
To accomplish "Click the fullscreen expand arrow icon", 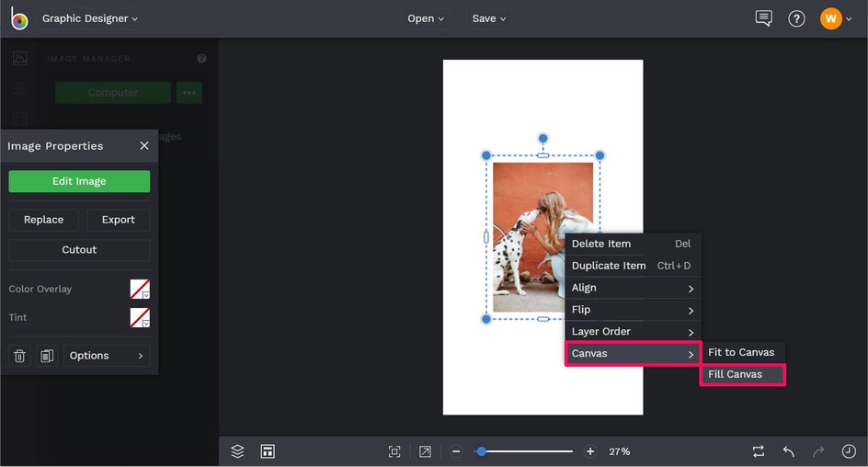I will click(x=425, y=451).
